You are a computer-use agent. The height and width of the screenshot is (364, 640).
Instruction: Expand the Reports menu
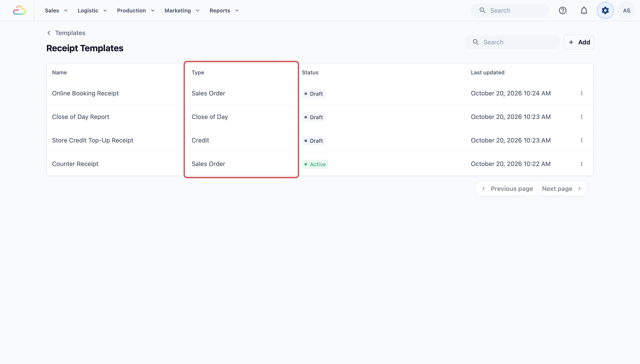click(x=224, y=10)
